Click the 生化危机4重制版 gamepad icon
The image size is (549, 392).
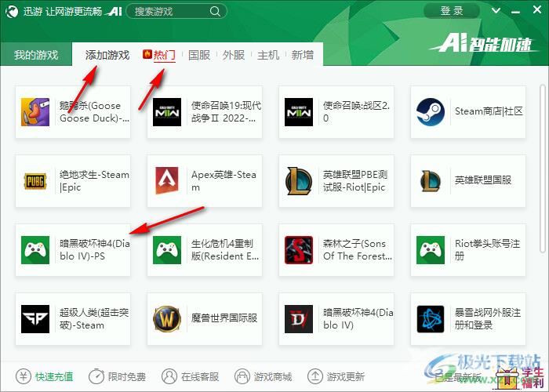[167, 250]
